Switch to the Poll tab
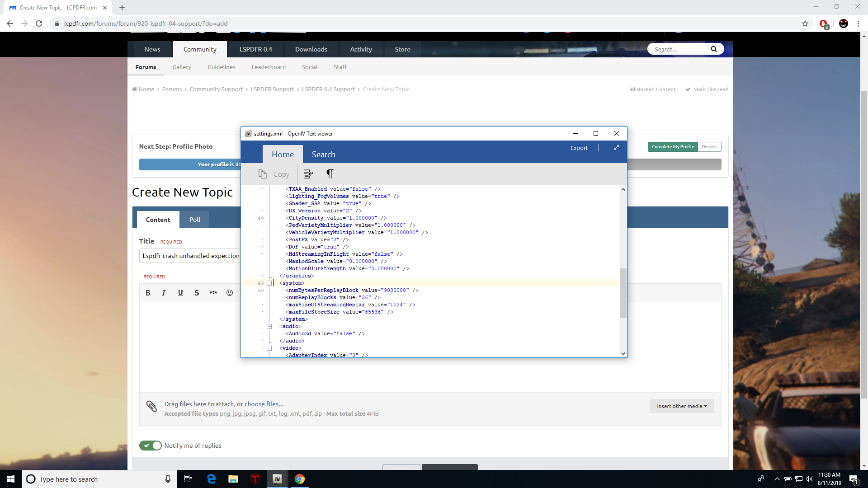Image resolution: width=868 pixels, height=488 pixels. coord(194,220)
